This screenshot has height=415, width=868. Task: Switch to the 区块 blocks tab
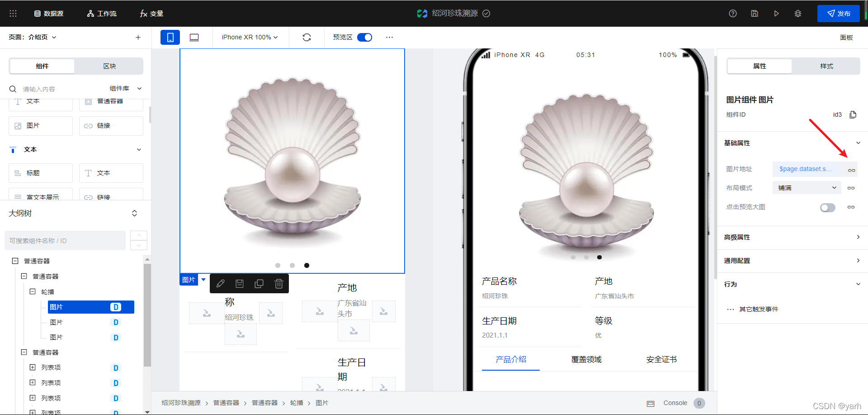[109, 66]
